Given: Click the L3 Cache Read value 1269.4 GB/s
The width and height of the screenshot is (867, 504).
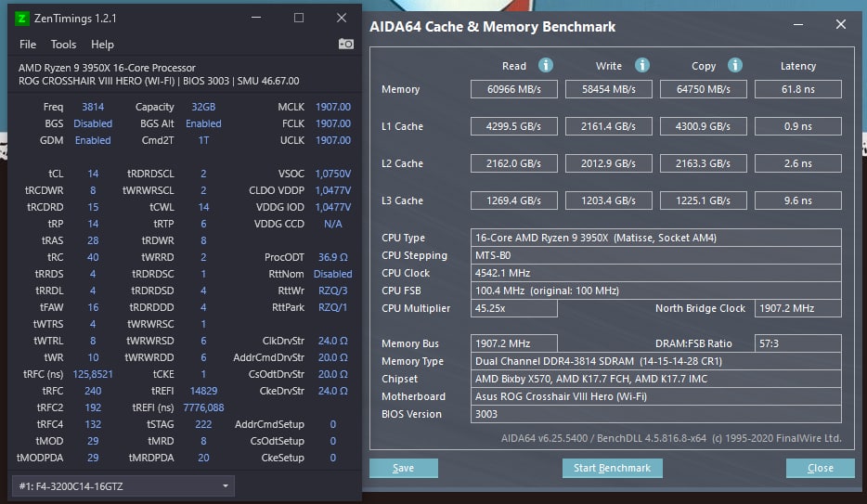Looking at the screenshot, I should (514, 200).
